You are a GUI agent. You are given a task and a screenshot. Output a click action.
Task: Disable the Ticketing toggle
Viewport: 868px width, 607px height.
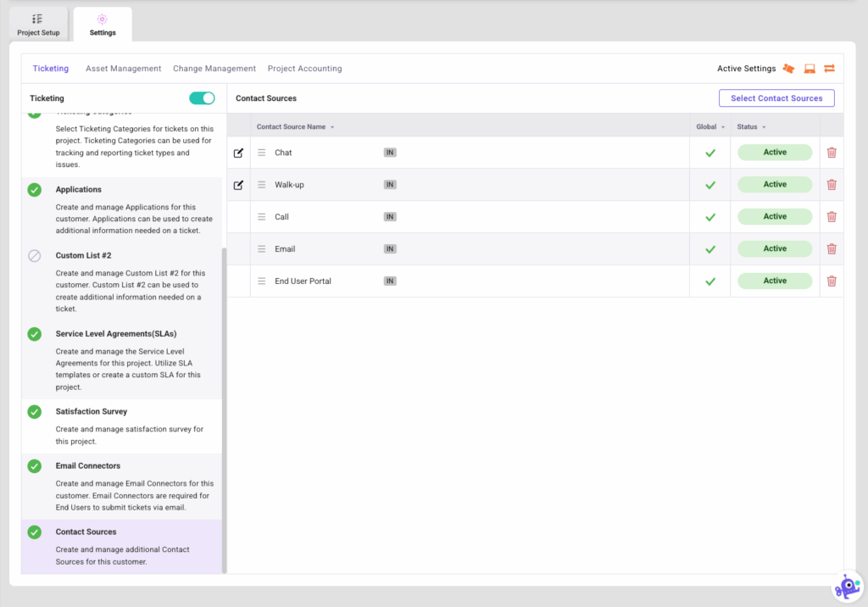pyautogui.click(x=202, y=97)
